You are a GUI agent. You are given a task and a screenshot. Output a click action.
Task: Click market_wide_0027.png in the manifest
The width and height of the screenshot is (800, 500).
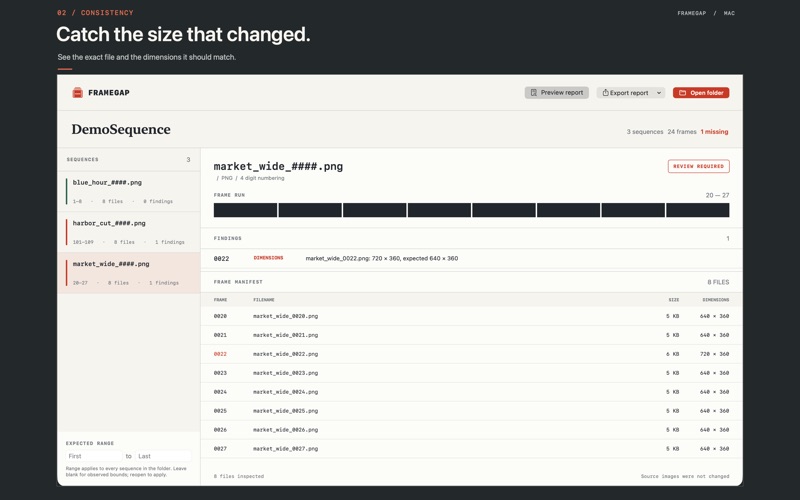pyautogui.click(x=285, y=449)
